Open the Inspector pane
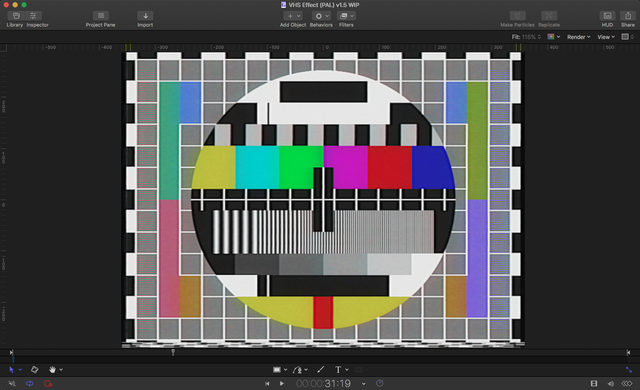 33,16
